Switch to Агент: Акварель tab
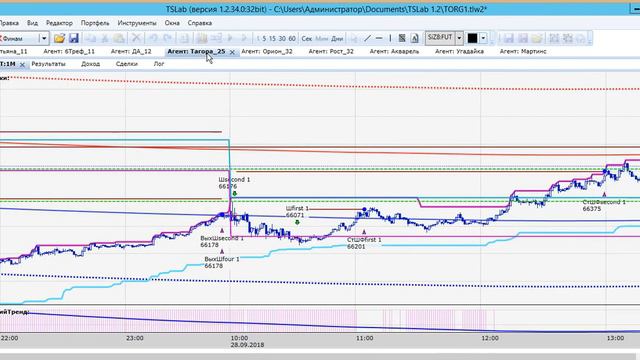This screenshot has height=360, width=640. pyautogui.click(x=394, y=51)
